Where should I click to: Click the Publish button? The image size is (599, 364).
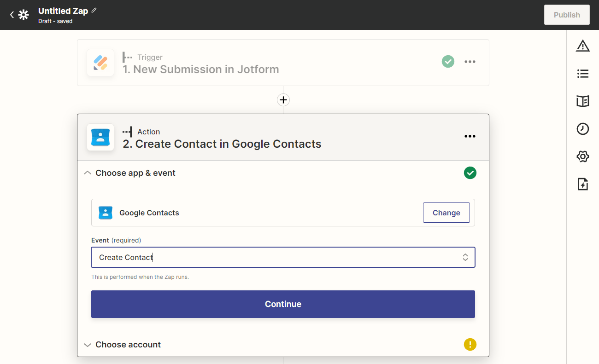point(566,15)
